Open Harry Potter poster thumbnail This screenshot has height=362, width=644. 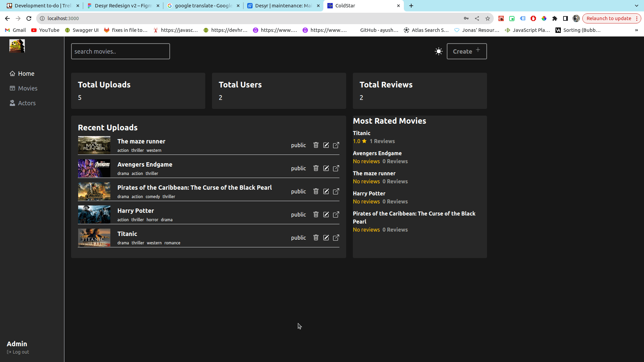point(94,215)
